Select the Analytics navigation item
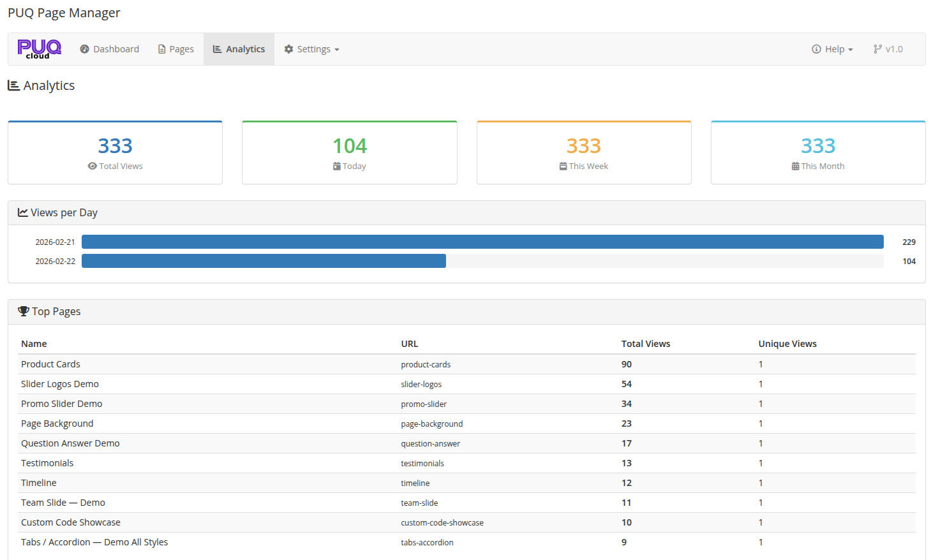Viewport: 931px width, 560px height. [x=239, y=48]
